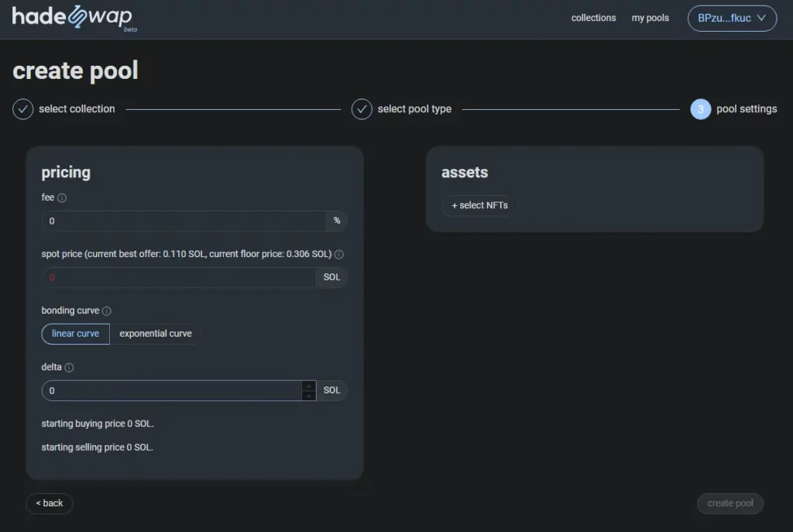Click the spot price best offer label
The image size is (793, 532).
pos(187,254)
